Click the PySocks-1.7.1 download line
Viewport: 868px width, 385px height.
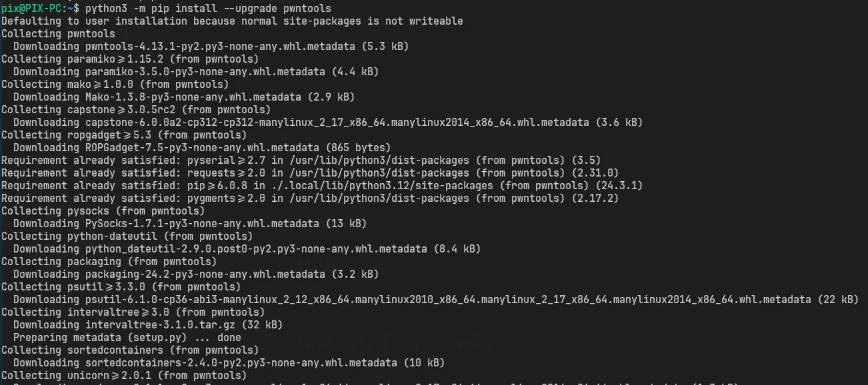point(190,223)
